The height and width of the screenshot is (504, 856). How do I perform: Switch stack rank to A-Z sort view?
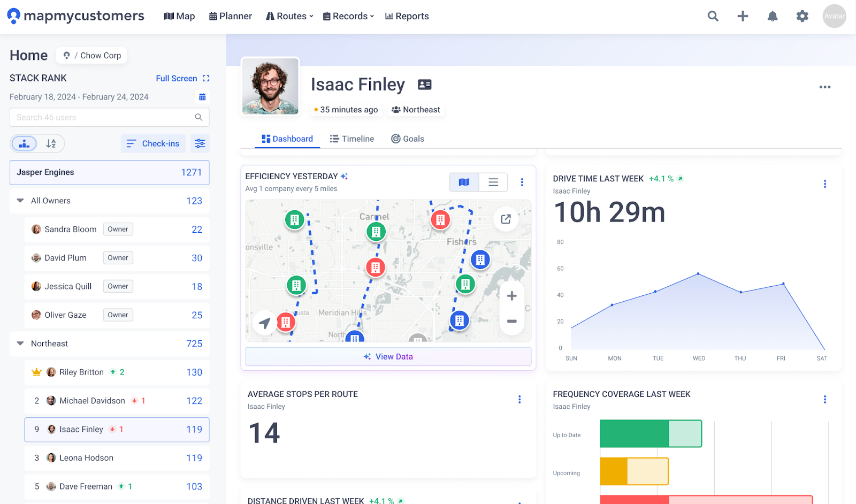[51, 143]
